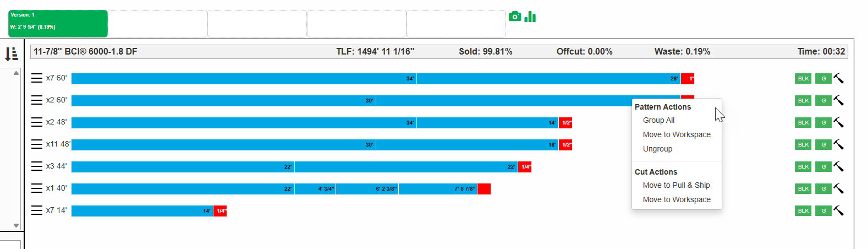This screenshot has height=249, width=868.
Task: Choose Group All in Pattern Actions
Action: [x=658, y=120]
